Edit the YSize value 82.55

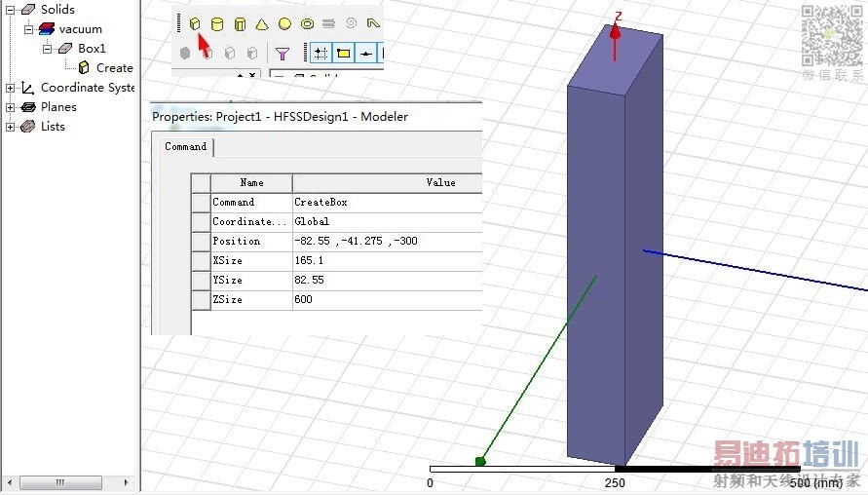(388, 281)
